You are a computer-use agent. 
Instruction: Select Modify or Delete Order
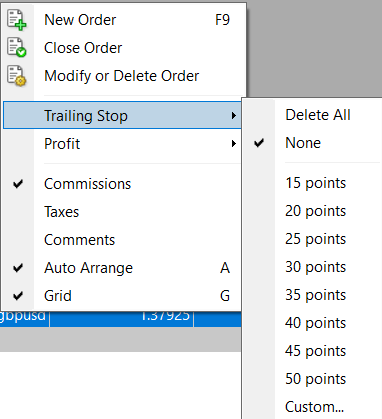(122, 76)
